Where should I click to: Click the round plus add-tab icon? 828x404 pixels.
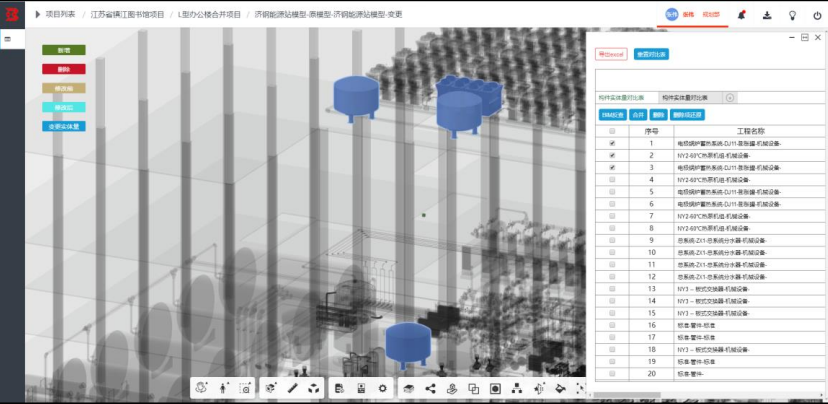pos(730,98)
